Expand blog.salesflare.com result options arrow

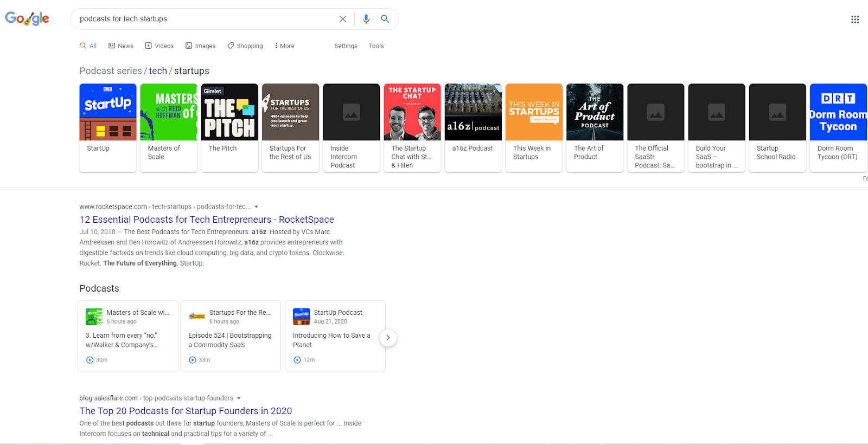(x=239, y=398)
